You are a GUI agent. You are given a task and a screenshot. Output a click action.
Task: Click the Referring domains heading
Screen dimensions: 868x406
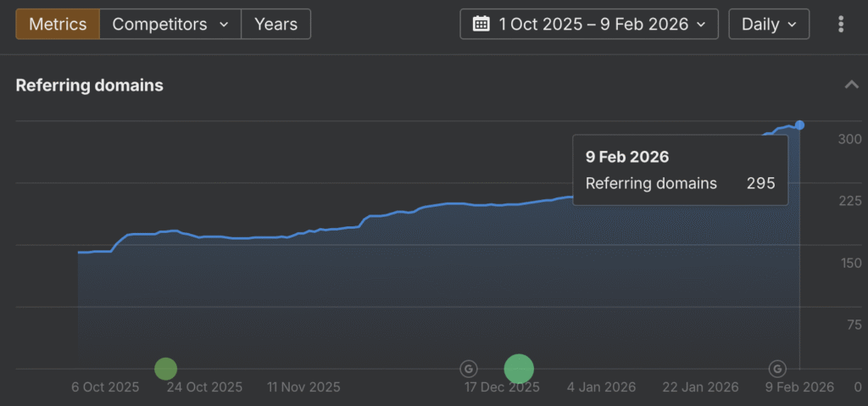[89, 85]
